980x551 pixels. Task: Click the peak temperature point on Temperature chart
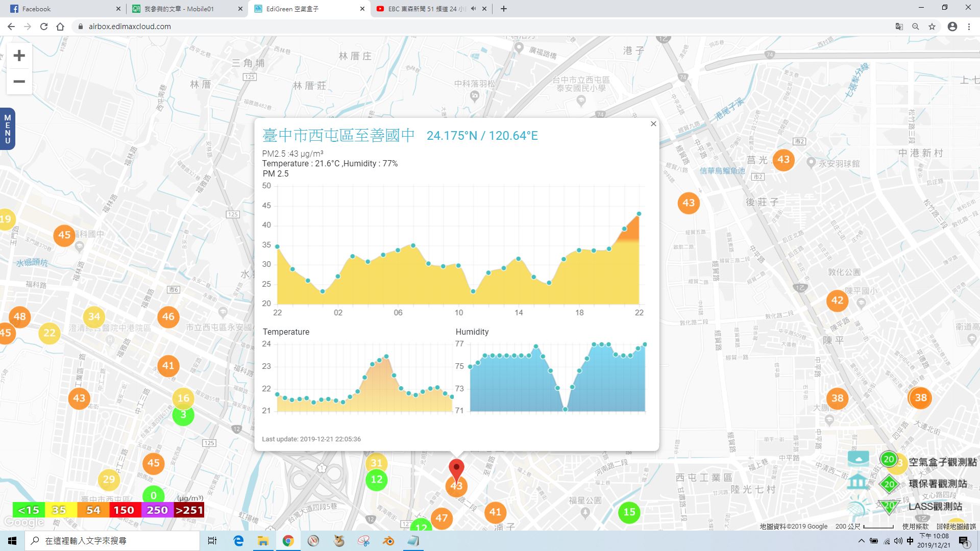[x=386, y=356]
